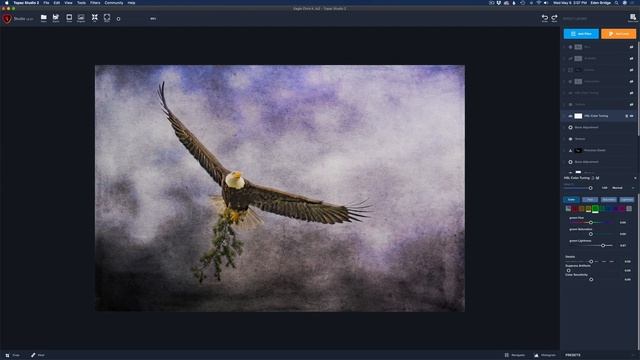
Task: Click the zoom slider handle in the top toolbar
Action: pos(118,19)
